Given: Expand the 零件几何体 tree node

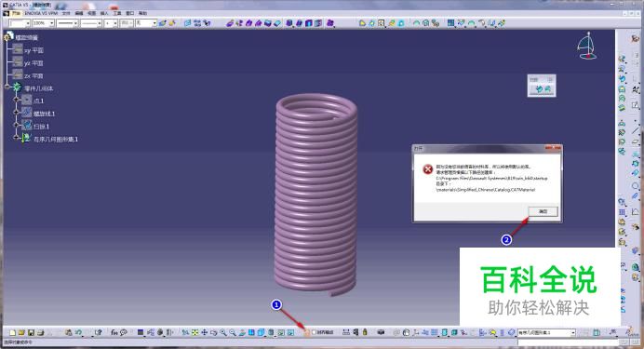Looking at the screenshot, I should pos(7,87).
